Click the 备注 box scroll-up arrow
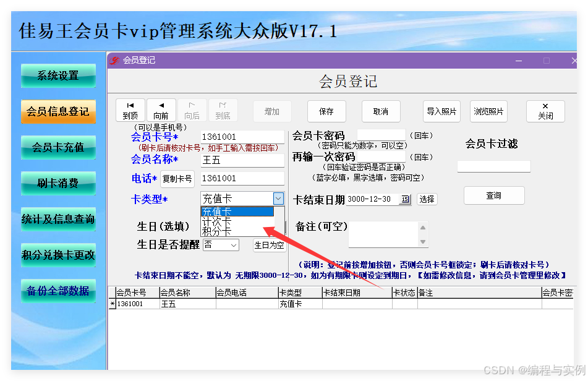The width and height of the screenshot is (588, 381). coord(423,227)
